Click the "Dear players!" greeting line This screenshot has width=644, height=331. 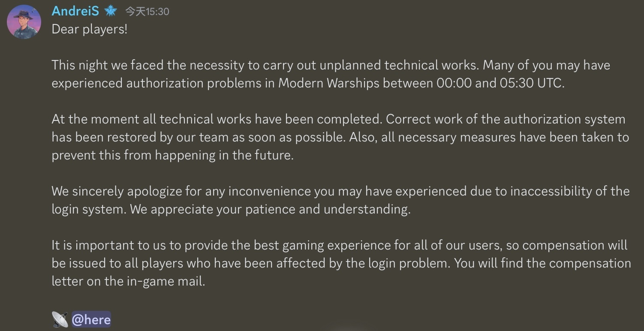(90, 30)
